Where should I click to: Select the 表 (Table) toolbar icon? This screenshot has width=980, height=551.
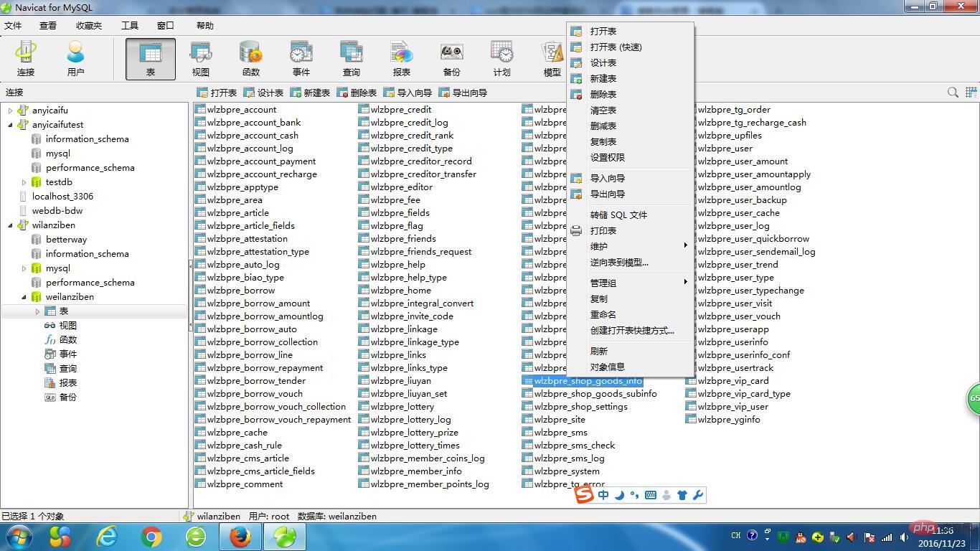tap(151, 59)
